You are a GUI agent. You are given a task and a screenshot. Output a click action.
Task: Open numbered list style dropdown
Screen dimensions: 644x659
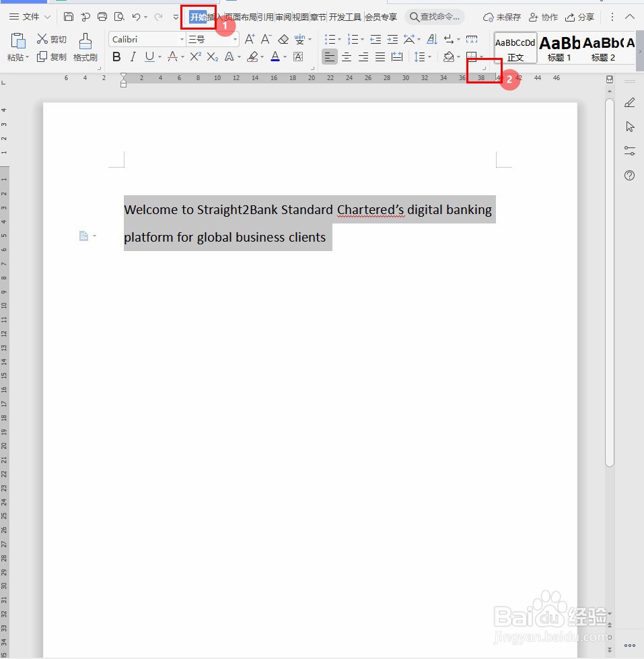tap(362, 40)
